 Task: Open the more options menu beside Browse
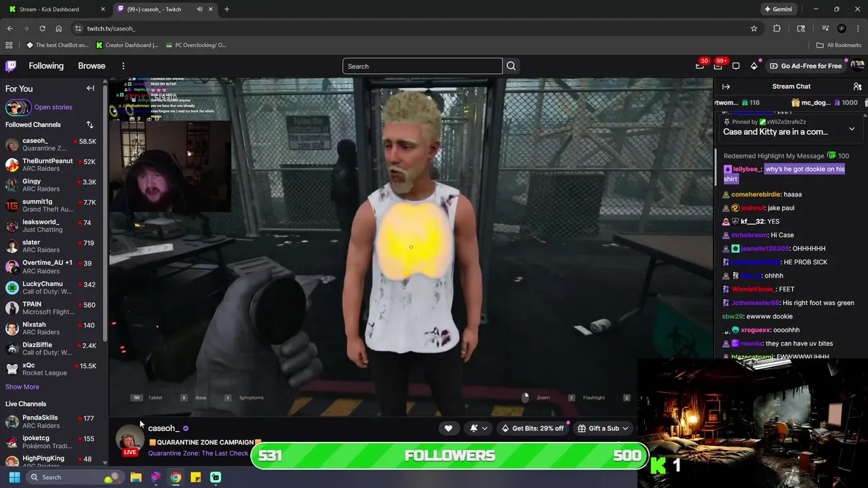point(123,66)
